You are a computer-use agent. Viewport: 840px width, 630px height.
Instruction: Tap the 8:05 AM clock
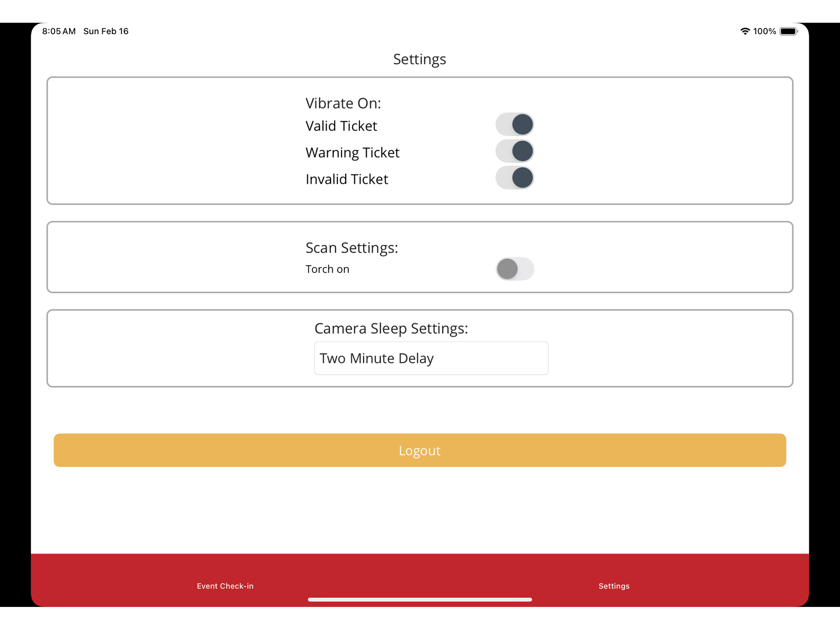click(x=59, y=31)
